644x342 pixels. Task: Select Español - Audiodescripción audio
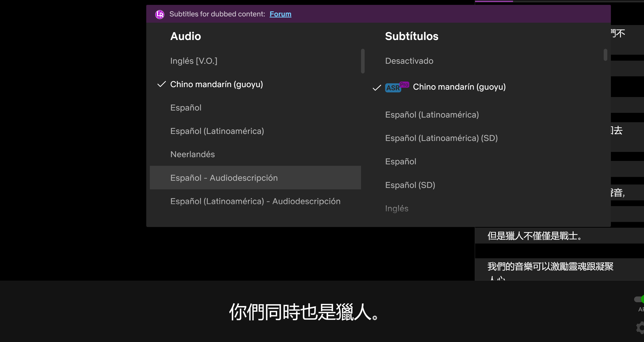[224, 178]
